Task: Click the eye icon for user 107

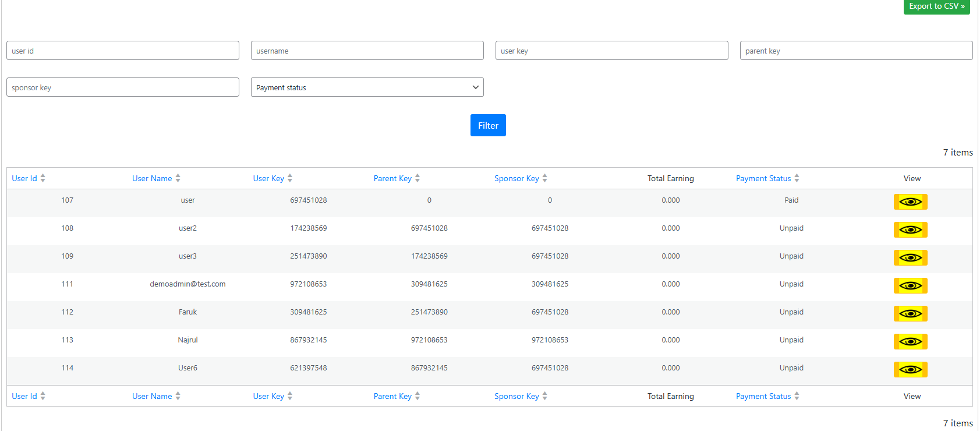Action: pyautogui.click(x=910, y=202)
